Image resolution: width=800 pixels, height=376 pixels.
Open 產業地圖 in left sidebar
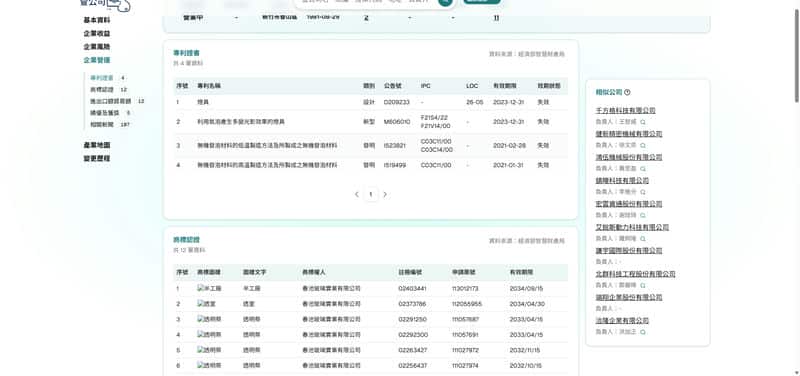click(97, 145)
